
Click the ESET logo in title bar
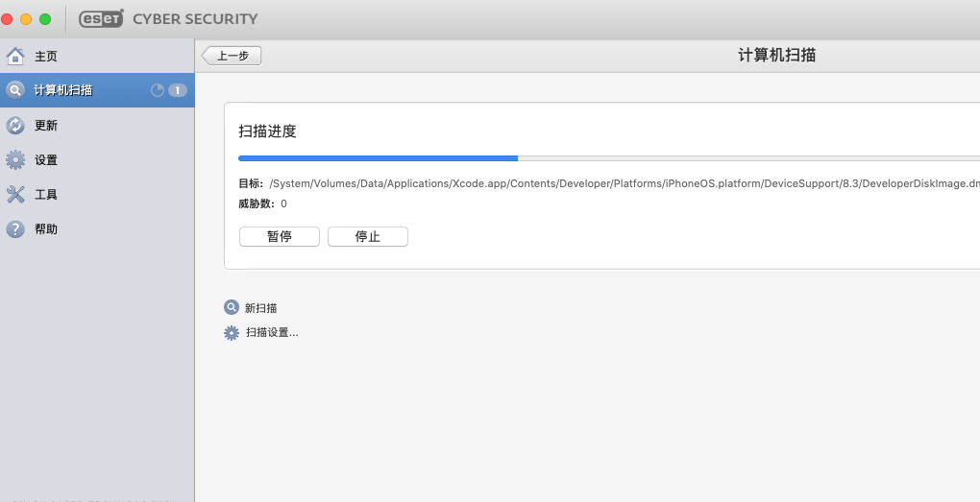point(99,19)
